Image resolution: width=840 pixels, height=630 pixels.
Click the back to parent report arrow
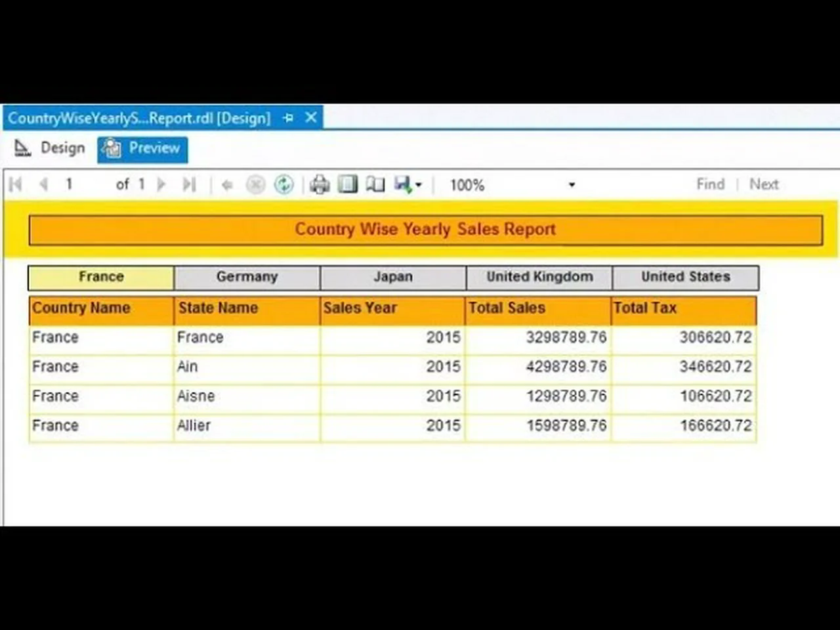click(x=227, y=185)
